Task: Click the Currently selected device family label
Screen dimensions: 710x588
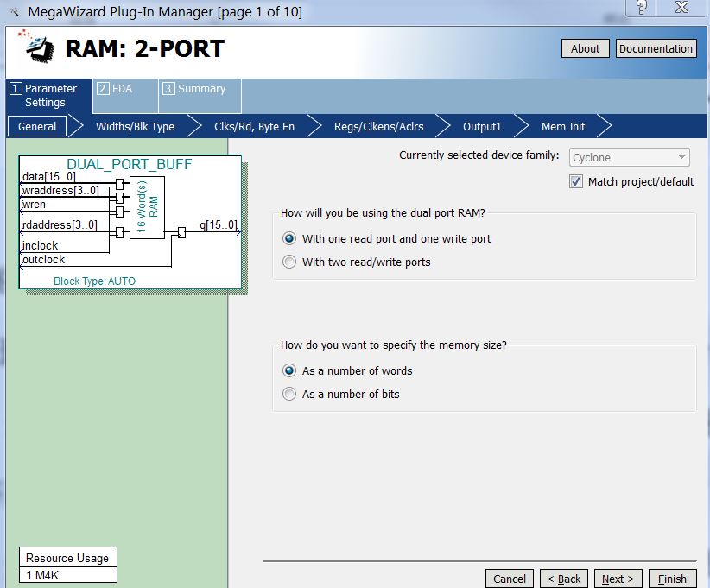Action: click(x=479, y=155)
